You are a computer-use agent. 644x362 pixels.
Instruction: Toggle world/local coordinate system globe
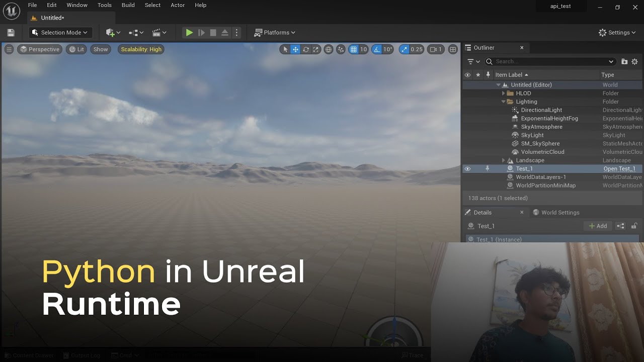point(329,49)
